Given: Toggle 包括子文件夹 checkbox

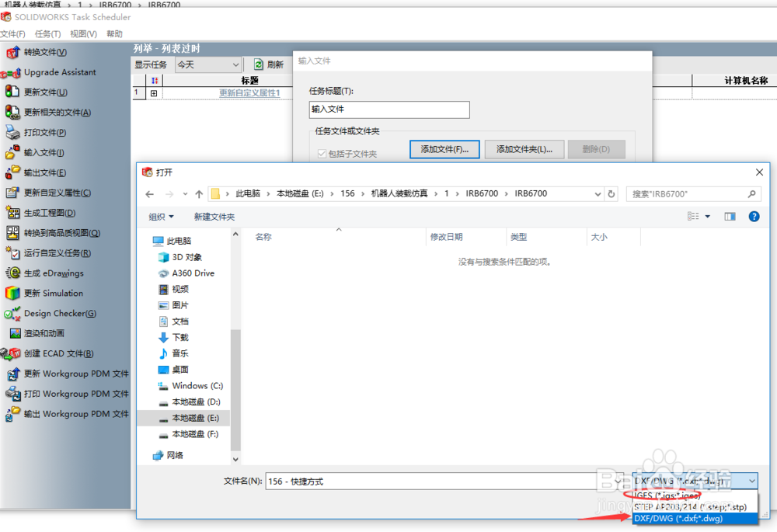Looking at the screenshot, I should [322, 154].
